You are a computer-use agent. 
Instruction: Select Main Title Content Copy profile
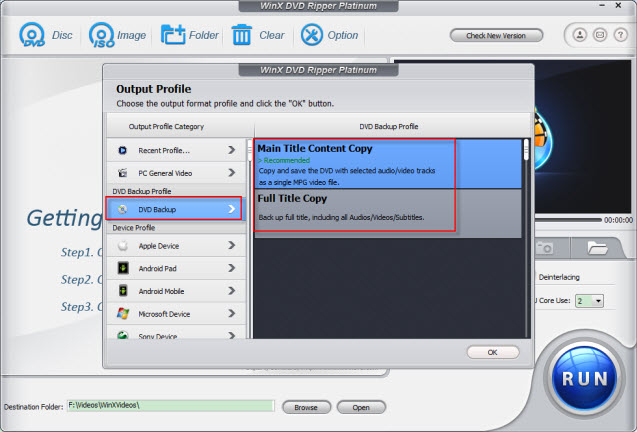(x=388, y=164)
